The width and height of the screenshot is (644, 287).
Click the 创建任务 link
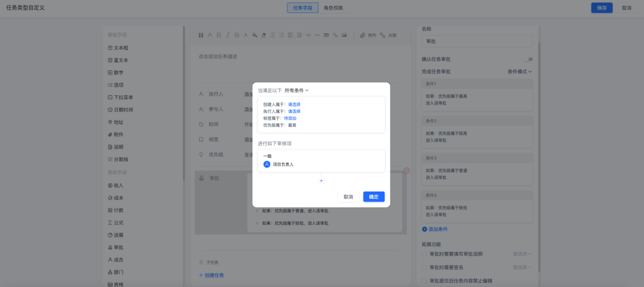coord(211,276)
